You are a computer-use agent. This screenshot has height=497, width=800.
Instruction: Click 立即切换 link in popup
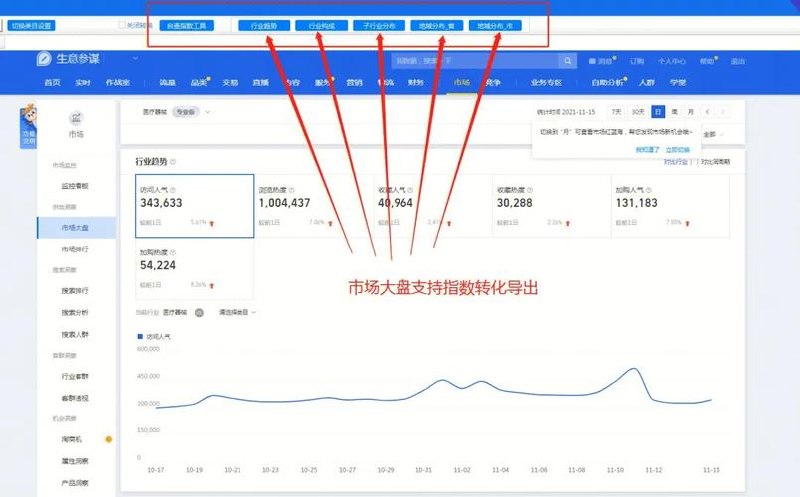coord(678,150)
